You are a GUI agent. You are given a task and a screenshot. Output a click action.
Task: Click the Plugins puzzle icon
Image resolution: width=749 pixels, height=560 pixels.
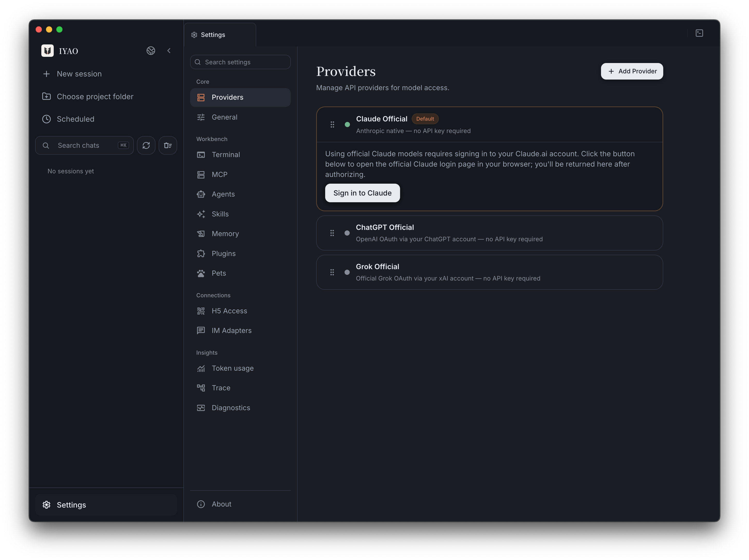[x=201, y=254]
